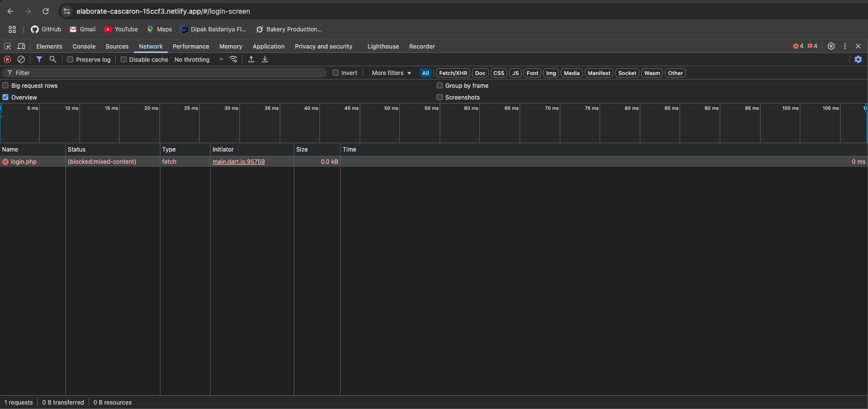Open the Application tab
Viewport: 868px width, 409px height.
click(268, 47)
